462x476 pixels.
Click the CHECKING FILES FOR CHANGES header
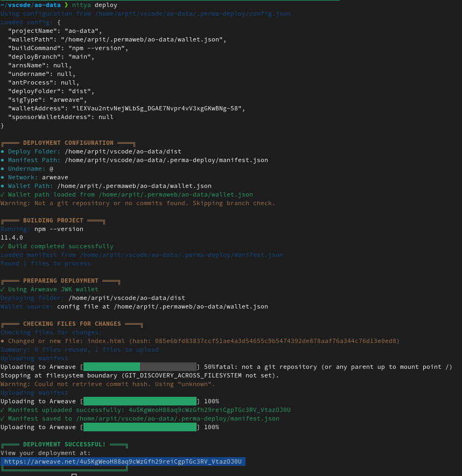tap(72, 324)
